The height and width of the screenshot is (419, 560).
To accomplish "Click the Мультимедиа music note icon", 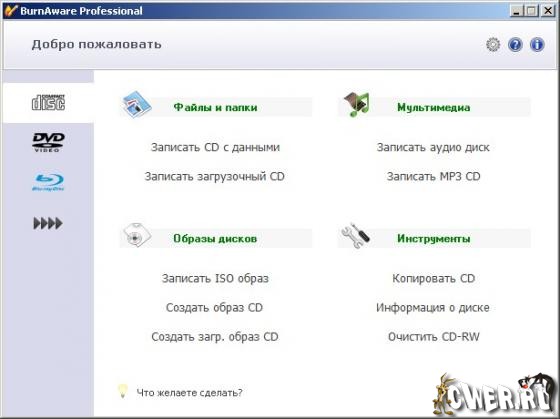I will coord(356,105).
